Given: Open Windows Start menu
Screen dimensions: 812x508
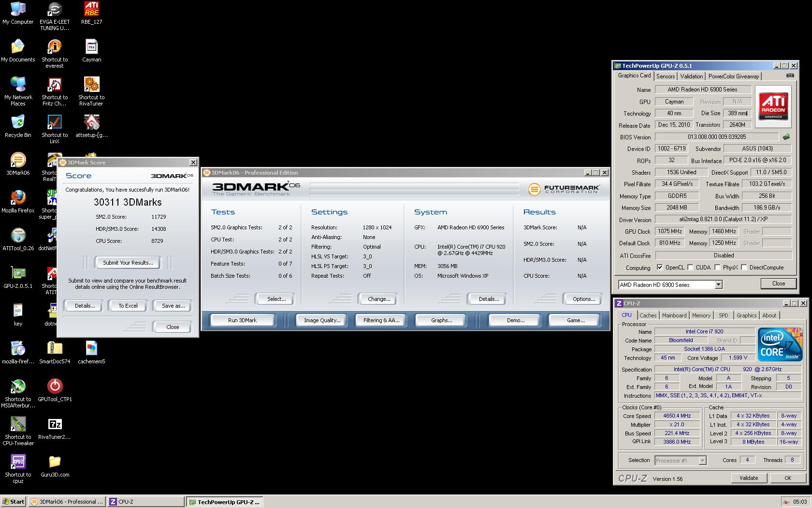Looking at the screenshot, I should pyautogui.click(x=14, y=502).
